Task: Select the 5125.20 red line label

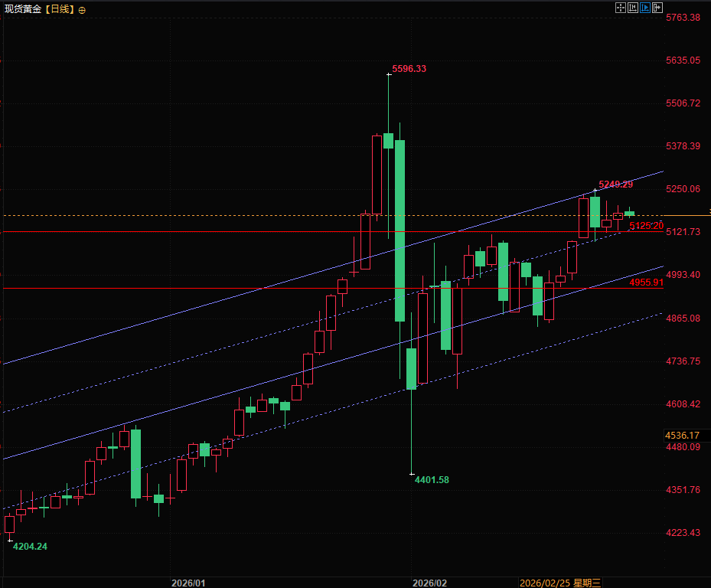Action: [x=646, y=226]
